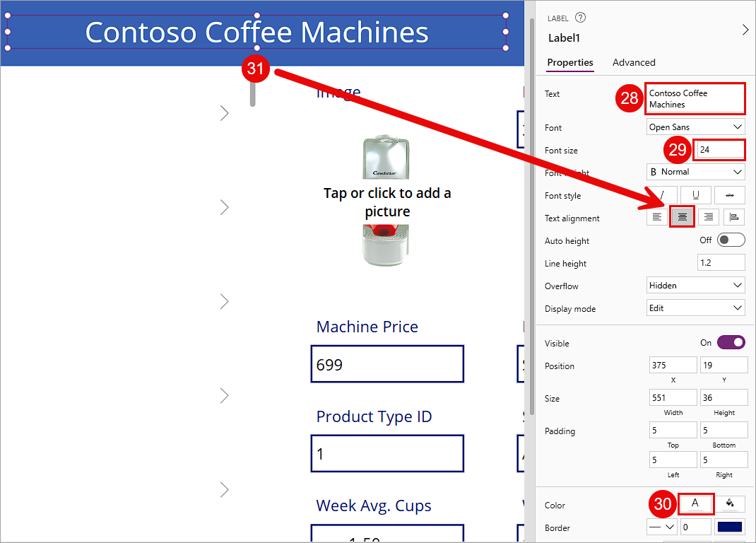
Task: Select the Week Avg. Cups label
Action: tap(374, 506)
